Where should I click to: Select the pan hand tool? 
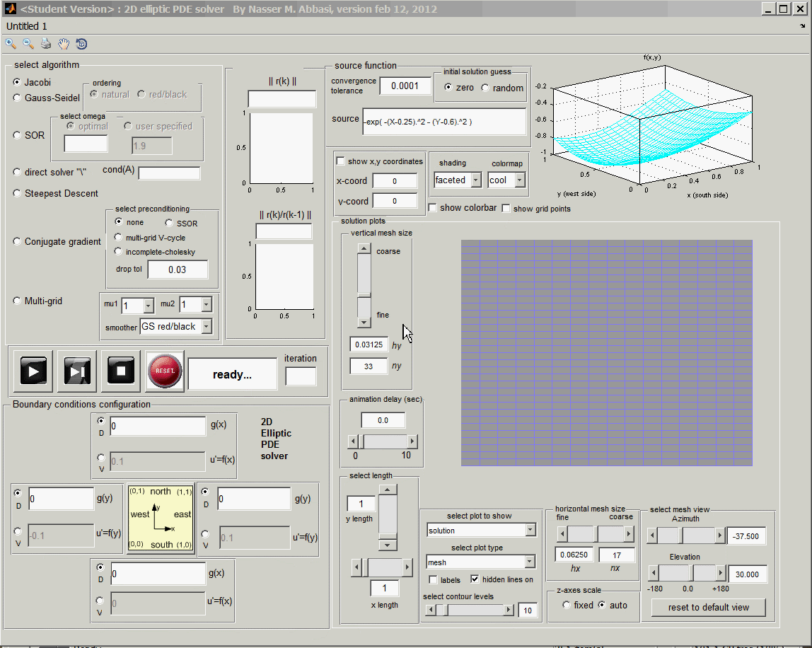tap(64, 44)
